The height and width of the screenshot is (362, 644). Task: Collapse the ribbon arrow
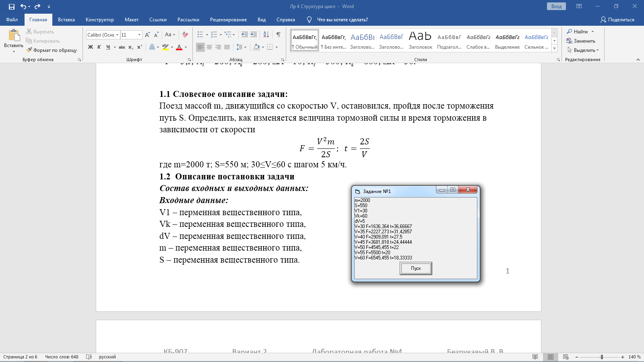click(638, 60)
